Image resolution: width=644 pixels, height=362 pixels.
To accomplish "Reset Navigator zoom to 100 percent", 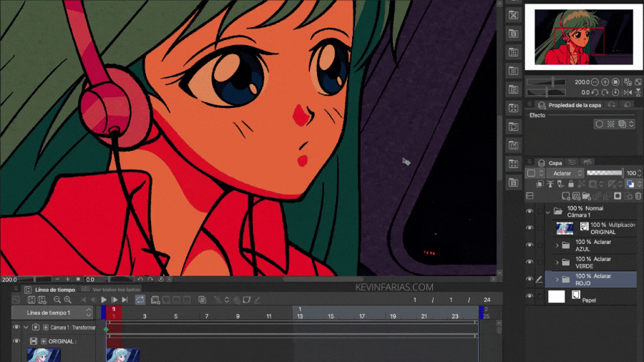I will (615, 82).
